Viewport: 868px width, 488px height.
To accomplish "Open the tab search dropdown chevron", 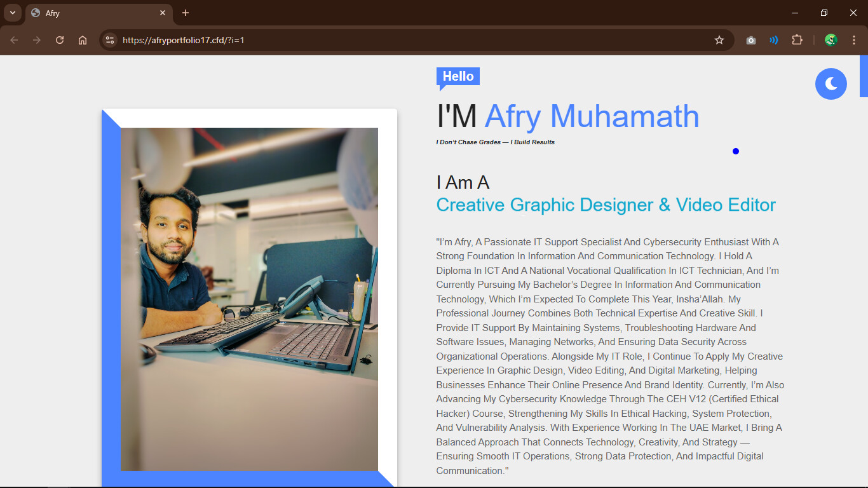I will tap(12, 13).
